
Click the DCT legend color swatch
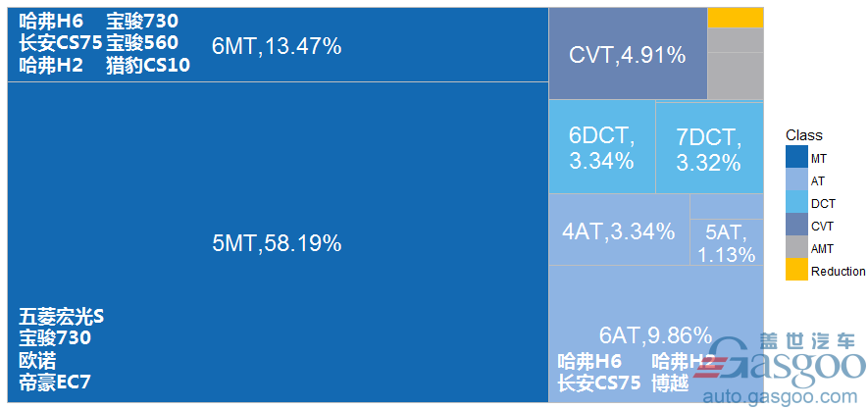point(796,201)
